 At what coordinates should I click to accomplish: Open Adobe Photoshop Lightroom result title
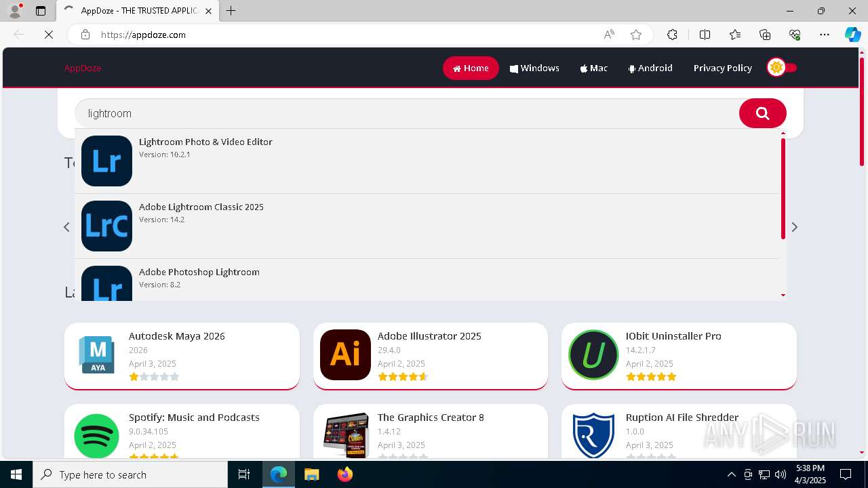point(199,272)
